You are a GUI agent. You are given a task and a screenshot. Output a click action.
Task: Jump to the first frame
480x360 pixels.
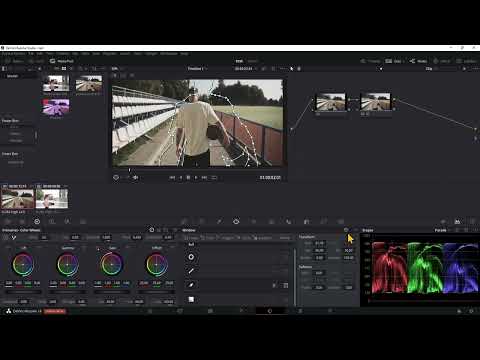(x=172, y=178)
